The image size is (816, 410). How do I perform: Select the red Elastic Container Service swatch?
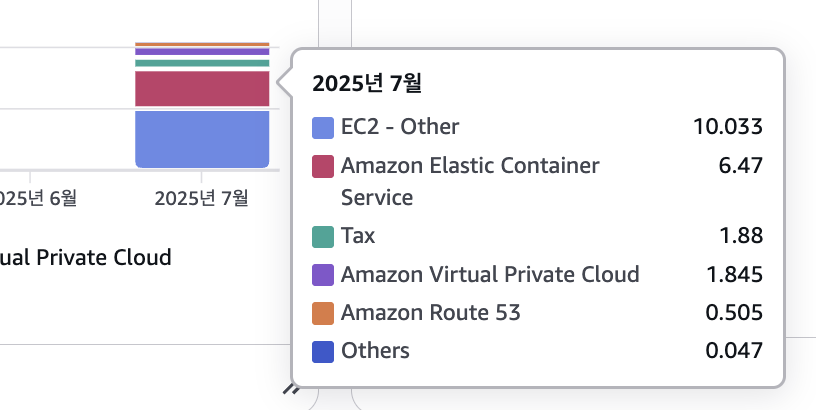(323, 166)
